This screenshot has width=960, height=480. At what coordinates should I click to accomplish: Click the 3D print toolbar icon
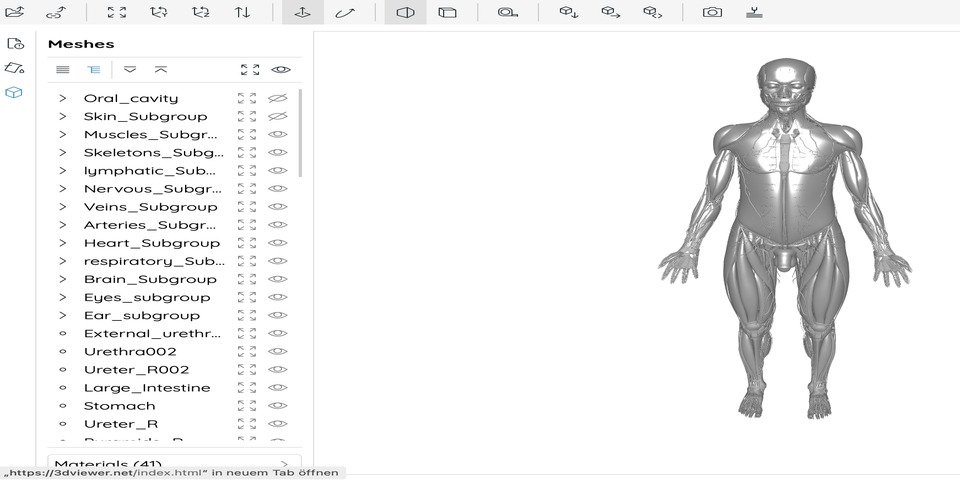pos(754,12)
